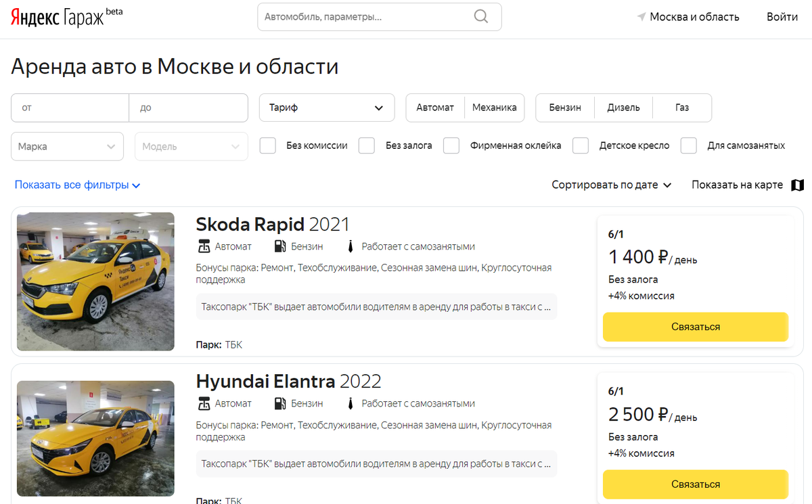812x504 pixels.
Task: Open the Hyundai Elantra taxi photo
Action: coord(95,438)
